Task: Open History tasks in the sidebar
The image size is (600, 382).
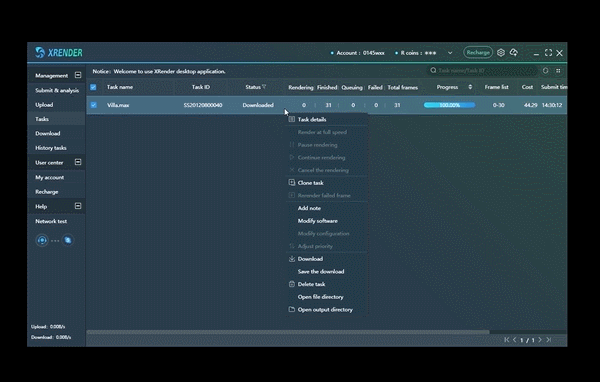Action: point(51,148)
